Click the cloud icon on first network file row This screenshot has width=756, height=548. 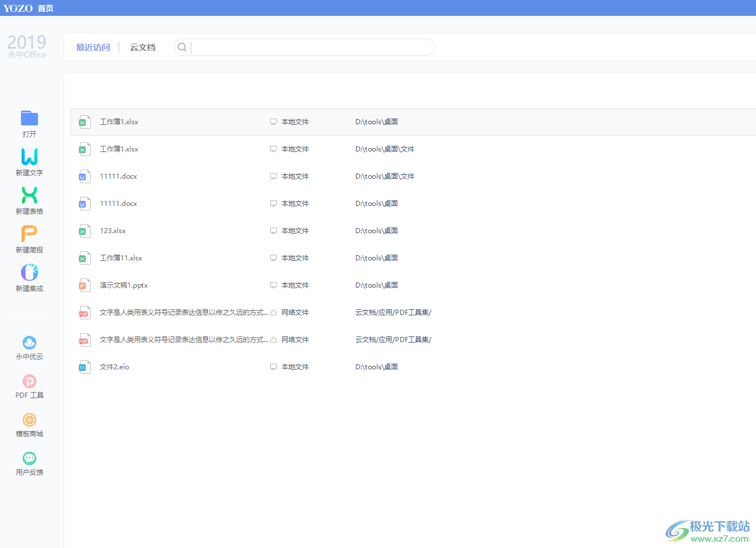[x=274, y=313]
